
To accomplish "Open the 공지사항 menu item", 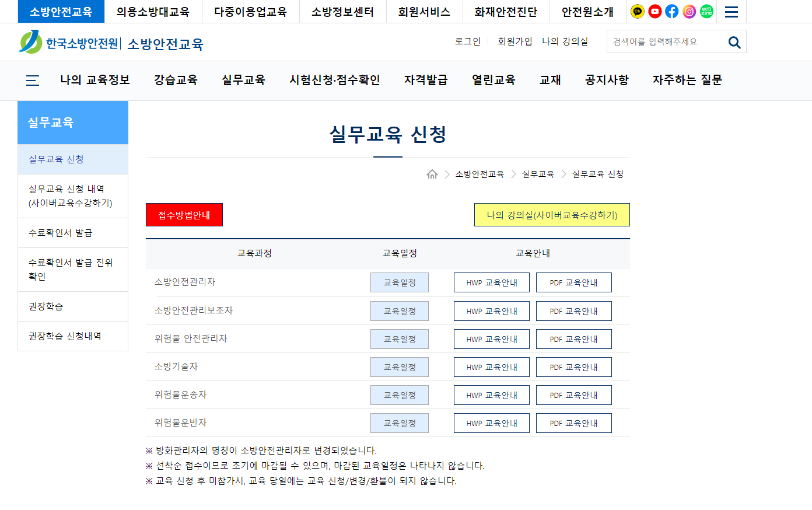I will pyautogui.click(x=606, y=80).
